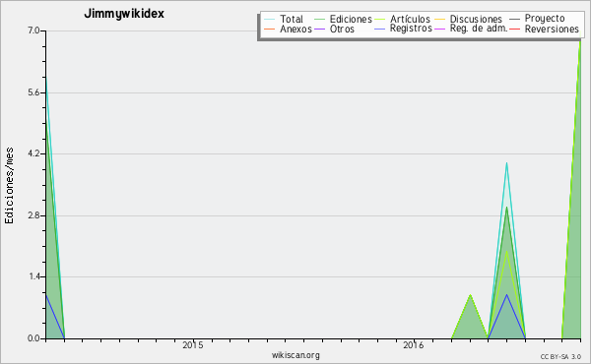Click the 7.0 y-axis value
Screen dimensions: 591x364
pos(33,30)
